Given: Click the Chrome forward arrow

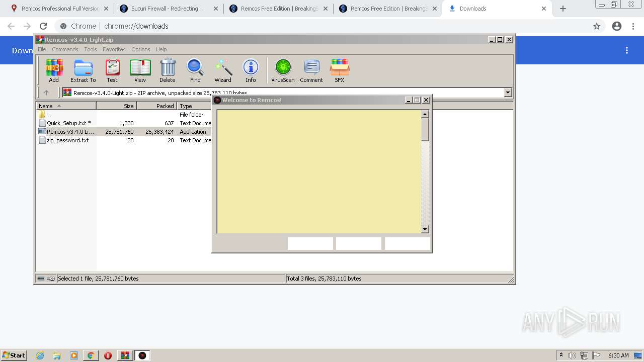Looking at the screenshot, I should (27, 26).
